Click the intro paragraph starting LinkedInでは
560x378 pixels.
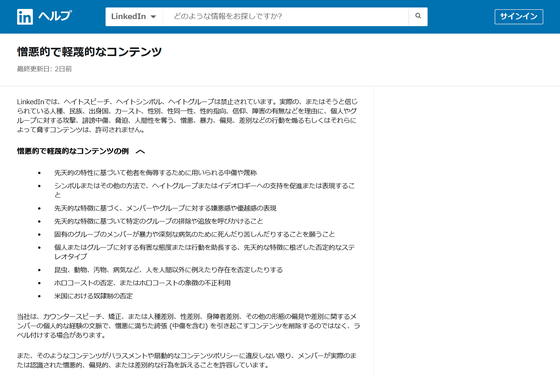click(x=187, y=115)
